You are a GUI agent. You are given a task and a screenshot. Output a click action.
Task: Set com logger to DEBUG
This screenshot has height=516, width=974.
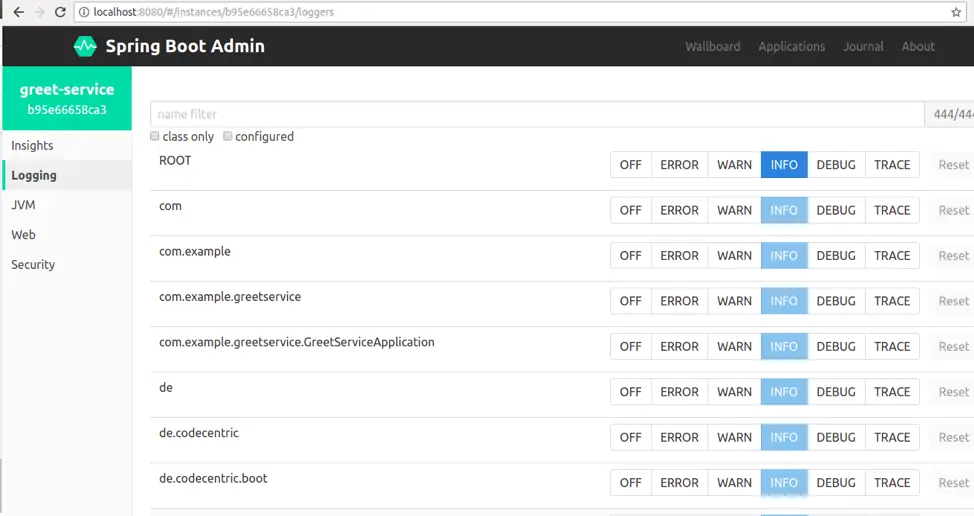[836, 210]
